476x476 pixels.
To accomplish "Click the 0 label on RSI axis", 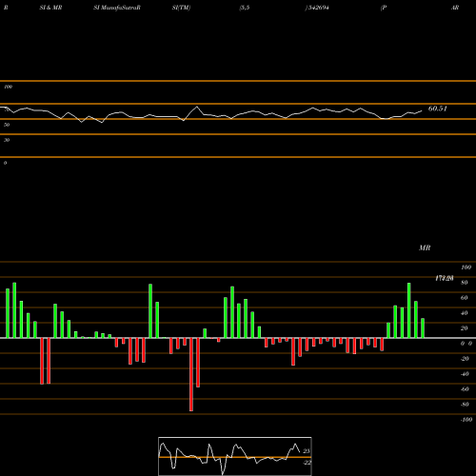I will pyautogui.click(x=5, y=163).
